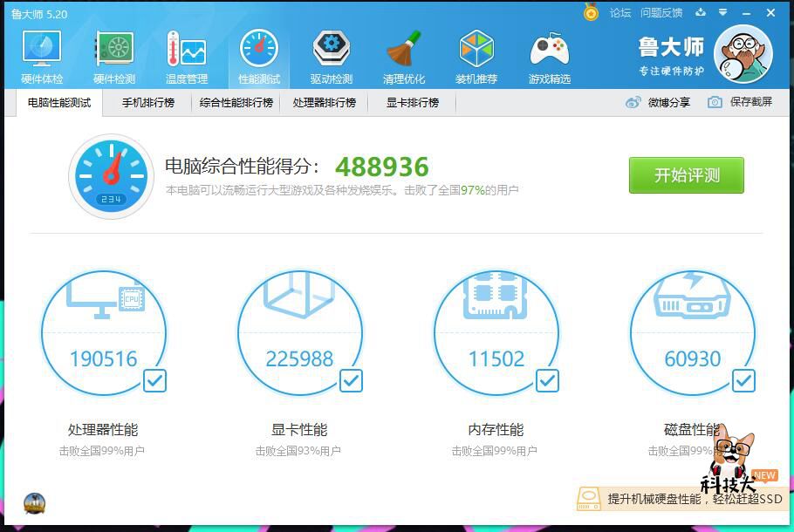Click the gold medal icon in title bar
The width and height of the screenshot is (794, 532).
pos(591,11)
